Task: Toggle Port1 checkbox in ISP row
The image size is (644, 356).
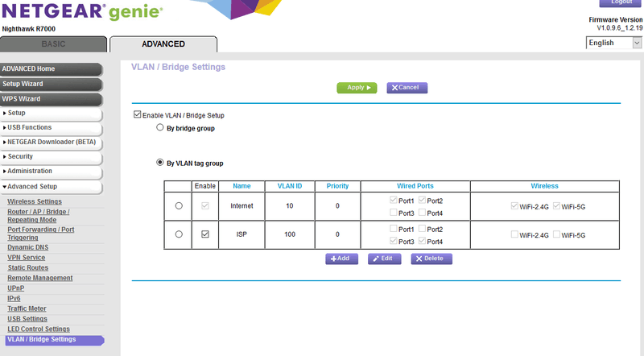Action: 393,228
